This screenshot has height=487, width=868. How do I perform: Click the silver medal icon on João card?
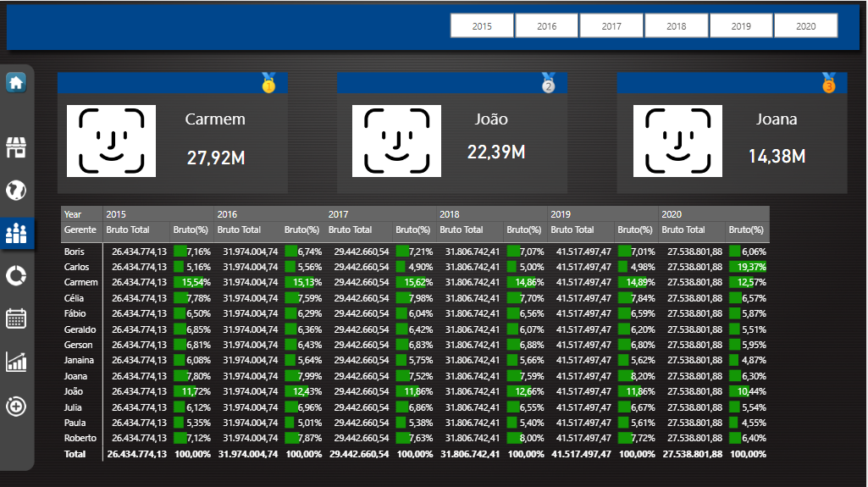tap(549, 83)
